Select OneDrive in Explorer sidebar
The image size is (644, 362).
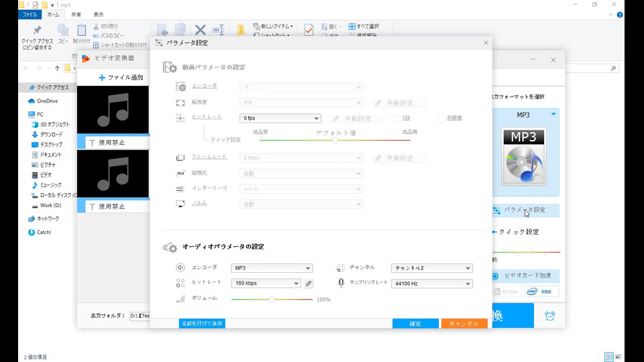[x=43, y=101]
